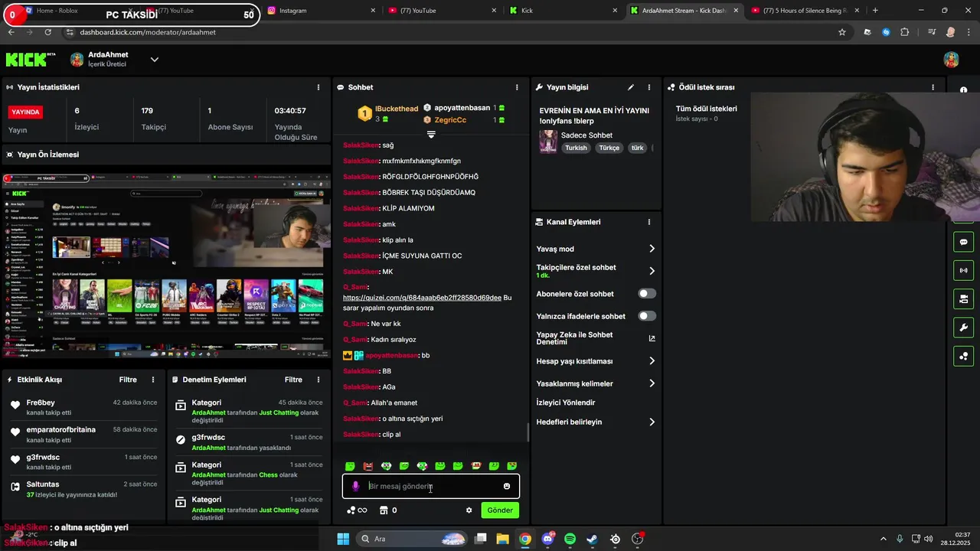
Task: Click the wrench icon in right sidebar
Action: coord(963,328)
